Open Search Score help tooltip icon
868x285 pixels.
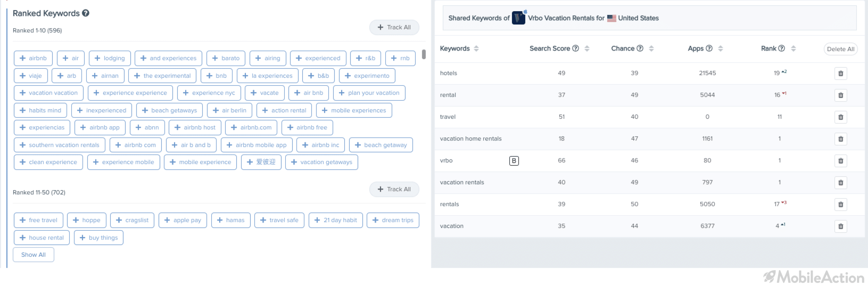pos(575,48)
